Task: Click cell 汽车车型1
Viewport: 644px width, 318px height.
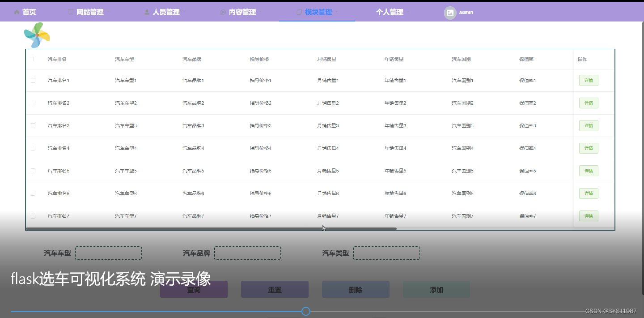Action: point(126,80)
